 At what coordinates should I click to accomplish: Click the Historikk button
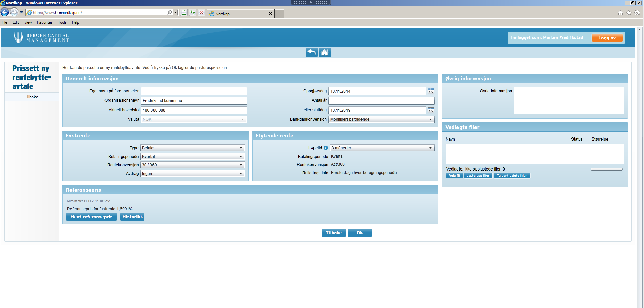[132, 217]
